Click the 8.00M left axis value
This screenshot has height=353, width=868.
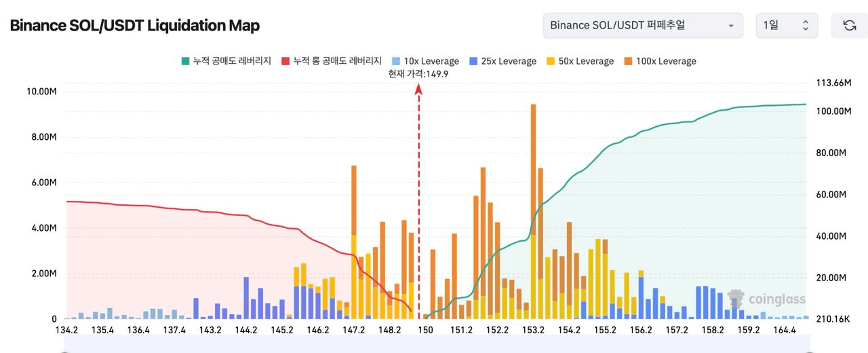click(x=43, y=137)
